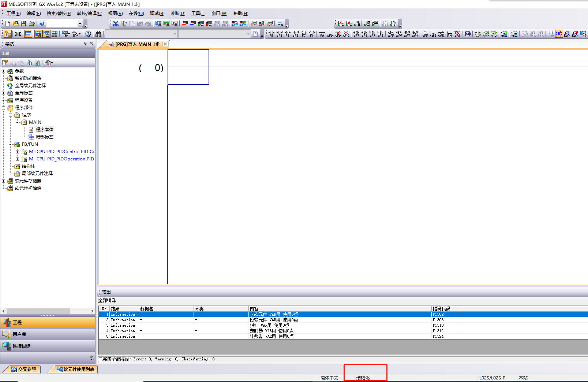Toggle the navigation window view icon

[8, 34]
